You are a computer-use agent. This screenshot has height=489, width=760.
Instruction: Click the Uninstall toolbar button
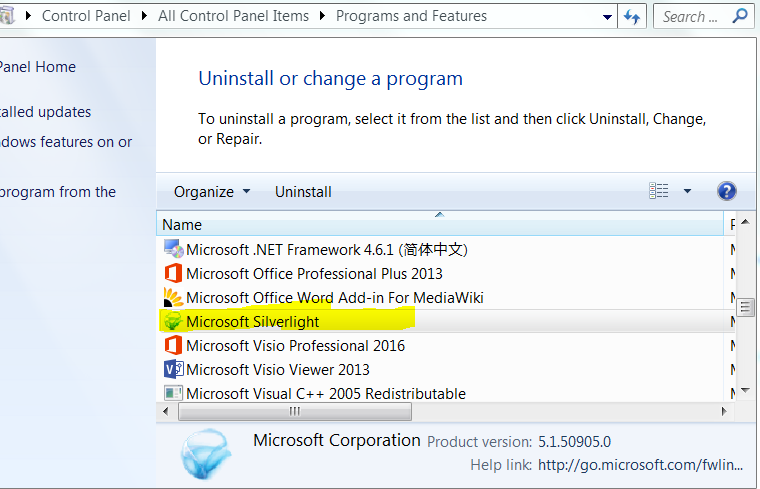tap(303, 191)
